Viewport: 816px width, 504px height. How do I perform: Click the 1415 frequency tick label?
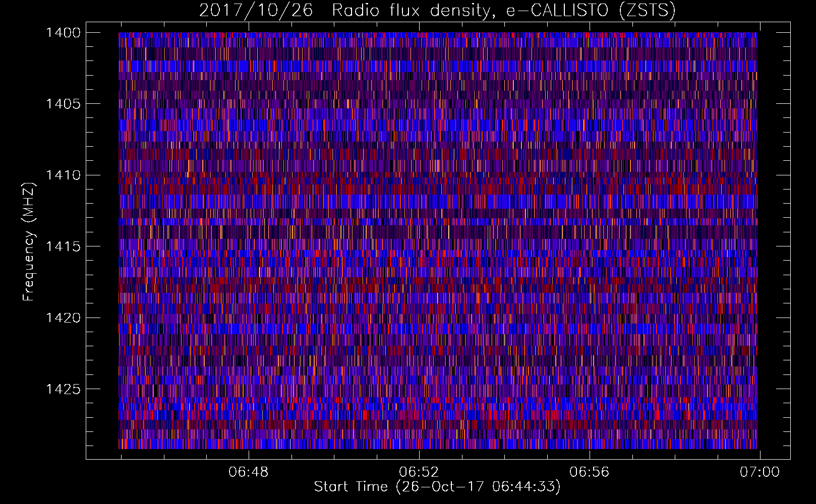63,246
